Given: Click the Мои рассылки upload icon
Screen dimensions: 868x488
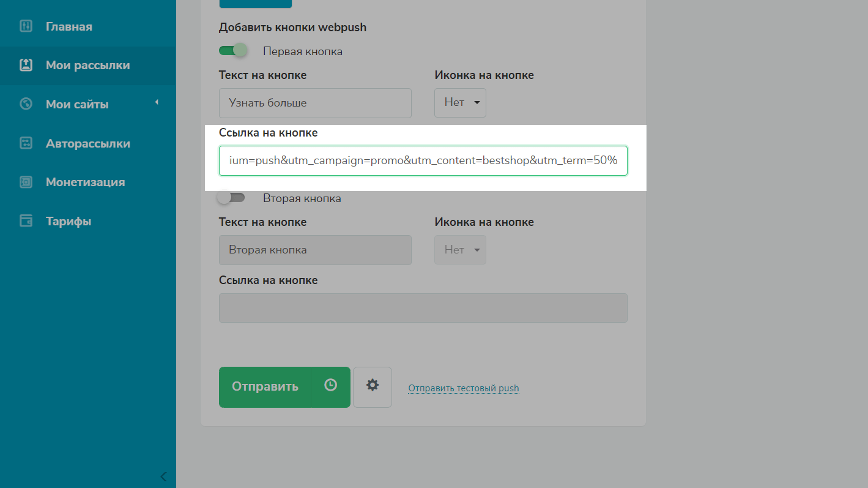Looking at the screenshot, I should pyautogui.click(x=26, y=65).
